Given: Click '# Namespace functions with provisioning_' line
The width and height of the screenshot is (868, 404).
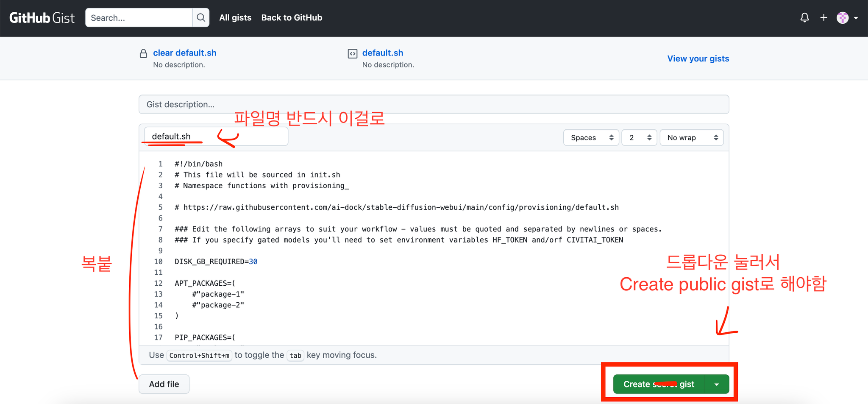Looking at the screenshot, I should click(x=262, y=186).
